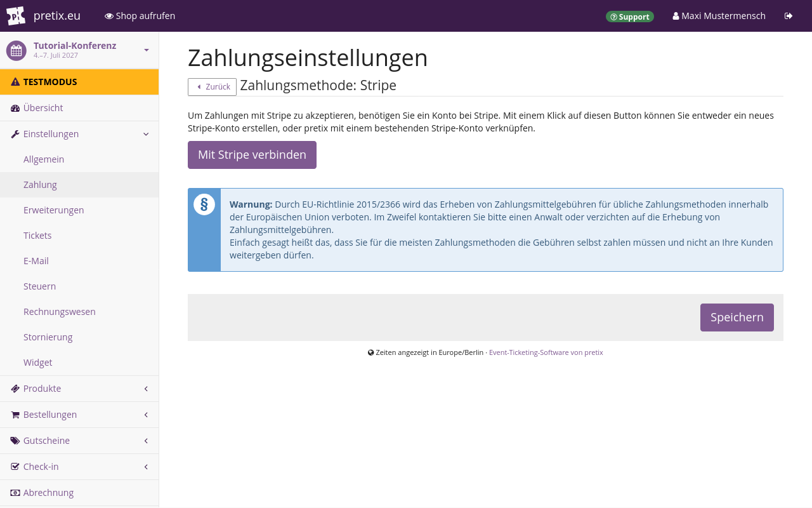Open the Maxi Mustermensch user profile
Screen dimensions: 812x508
pos(719,16)
